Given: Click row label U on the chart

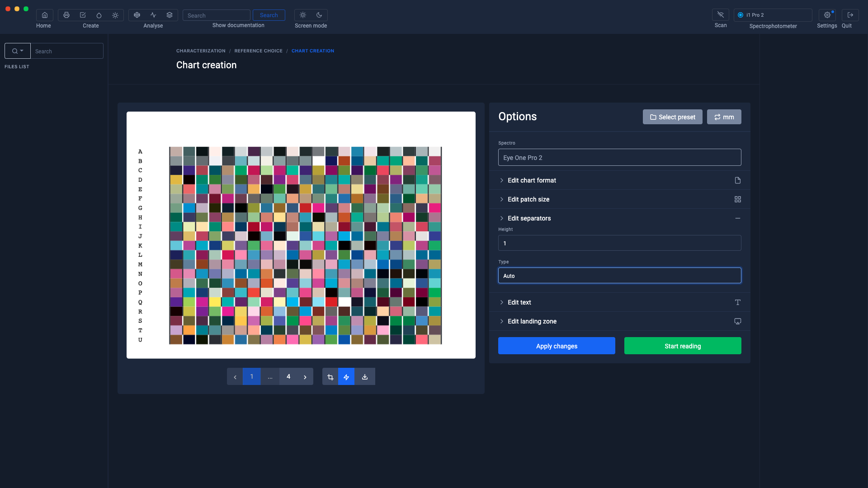Looking at the screenshot, I should [140, 340].
